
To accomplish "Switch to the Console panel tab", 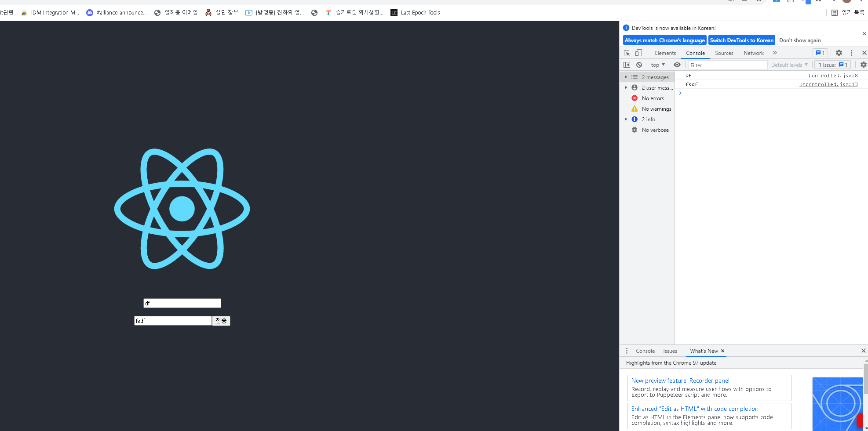I will pyautogui.click(x=695, y=53).
